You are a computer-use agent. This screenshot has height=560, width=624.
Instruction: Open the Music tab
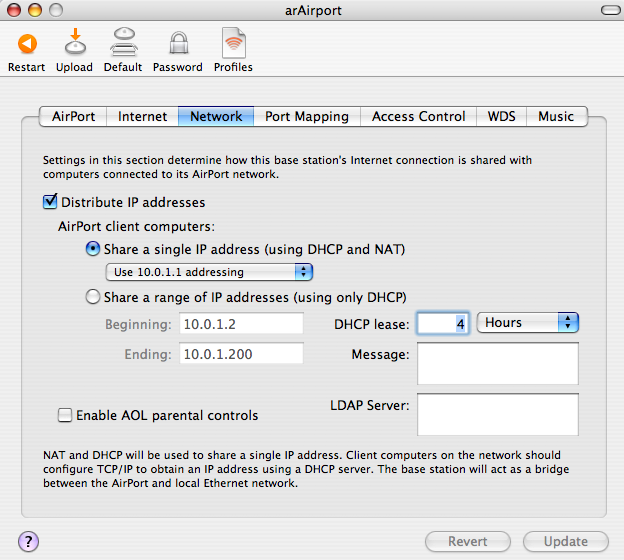point(556,116)
